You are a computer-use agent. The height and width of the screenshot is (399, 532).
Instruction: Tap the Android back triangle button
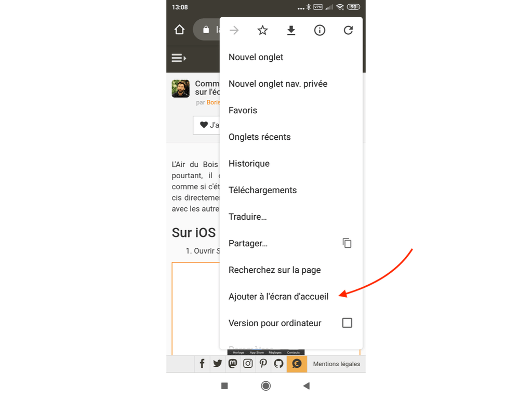coord(307,385)
